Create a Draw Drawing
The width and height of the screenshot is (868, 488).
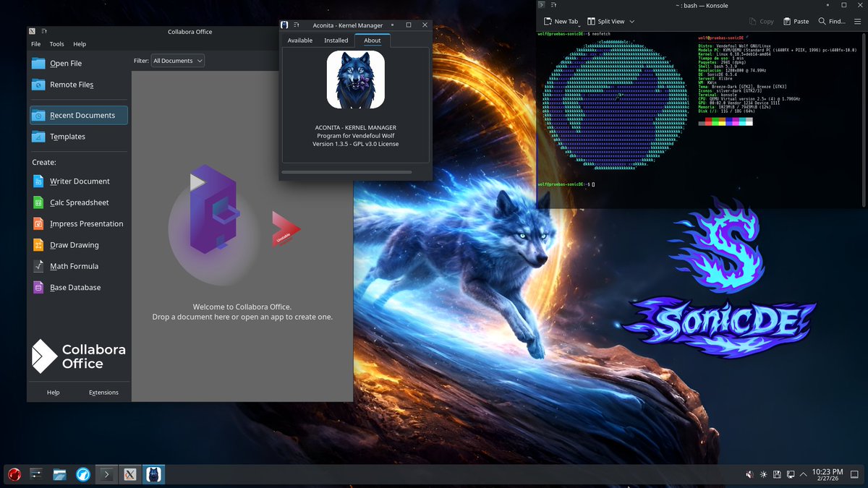[79, 245]
